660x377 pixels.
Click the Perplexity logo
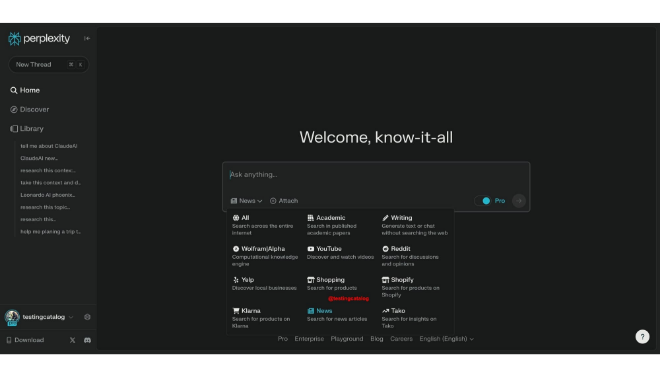[39, 39]
